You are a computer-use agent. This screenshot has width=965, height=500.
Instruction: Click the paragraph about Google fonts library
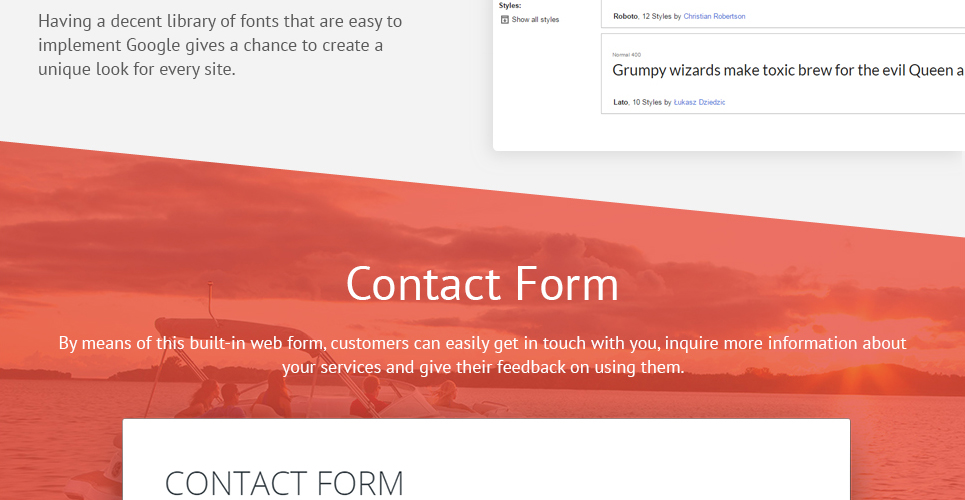(220, 45)
